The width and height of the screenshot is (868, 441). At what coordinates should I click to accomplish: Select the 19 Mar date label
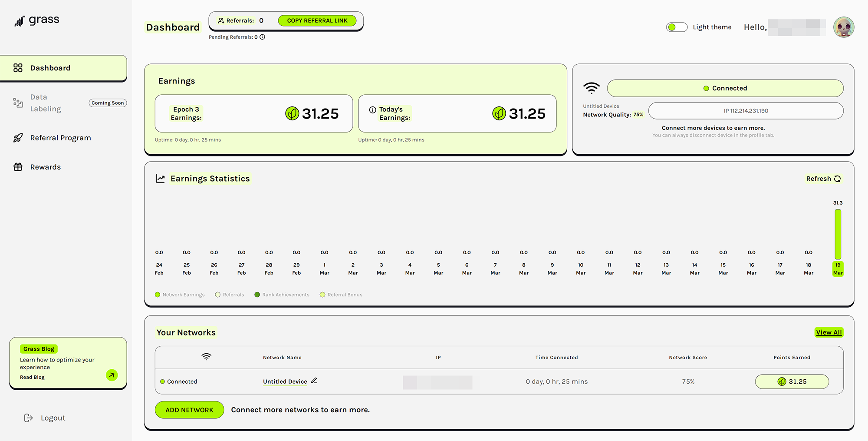tap(838, 269)
